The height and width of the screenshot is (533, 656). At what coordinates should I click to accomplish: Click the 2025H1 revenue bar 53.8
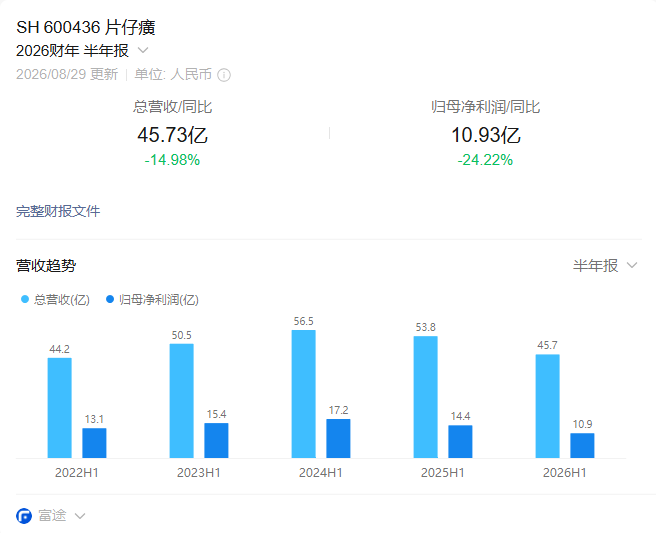tap(426, 397)
